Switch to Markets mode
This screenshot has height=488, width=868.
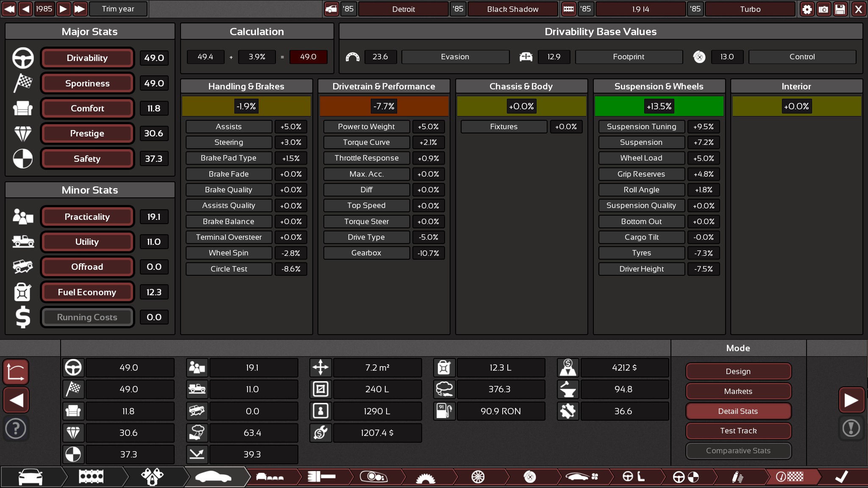(738, 391)
